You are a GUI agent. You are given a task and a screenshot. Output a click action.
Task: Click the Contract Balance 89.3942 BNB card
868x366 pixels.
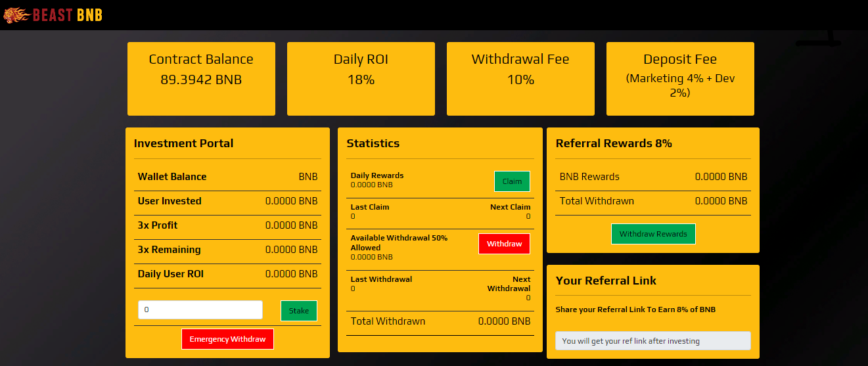(x=201, y=79)
